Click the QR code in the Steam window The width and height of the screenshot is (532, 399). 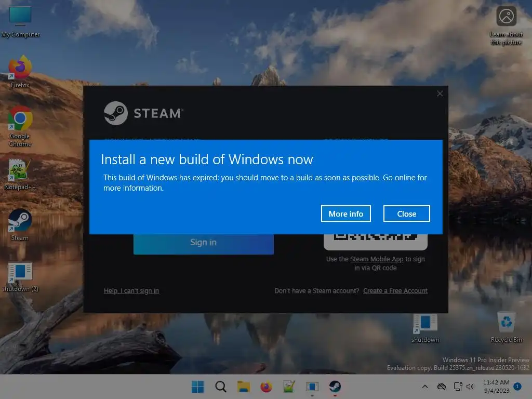pyautogui.click(x=376, y=242)
